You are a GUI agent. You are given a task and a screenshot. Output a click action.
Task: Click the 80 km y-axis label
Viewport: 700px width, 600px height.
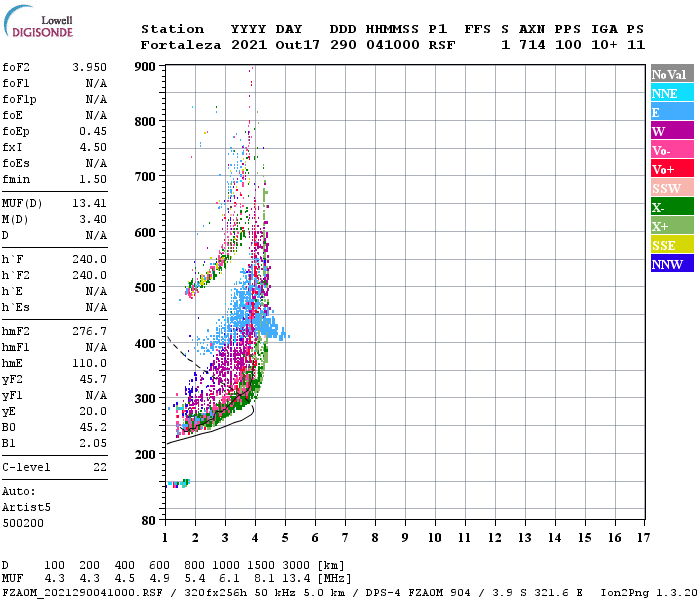(x=149, y=521)
